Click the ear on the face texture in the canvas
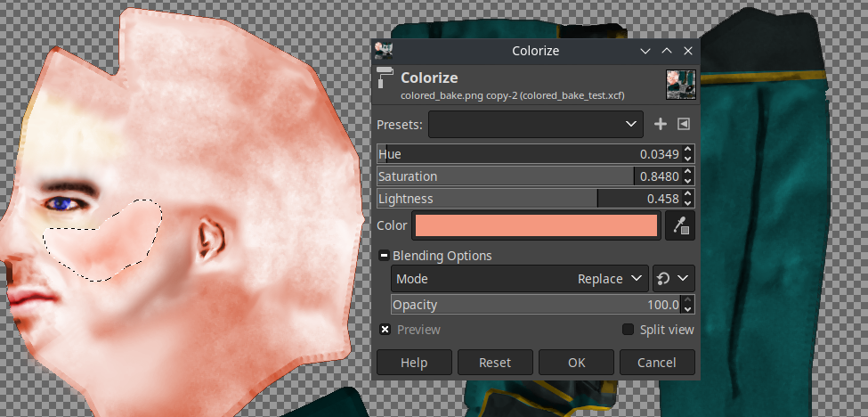This screenshot has width=868, height=417. [x=210, y=240]
